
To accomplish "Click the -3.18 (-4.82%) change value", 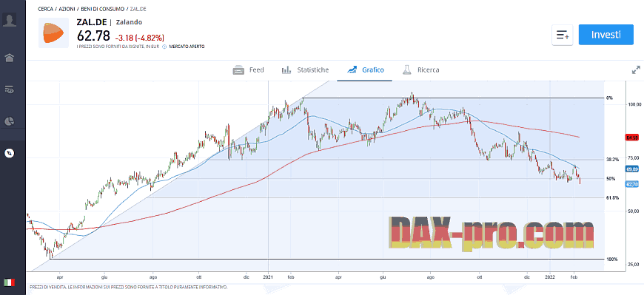I will coord(140,38).
